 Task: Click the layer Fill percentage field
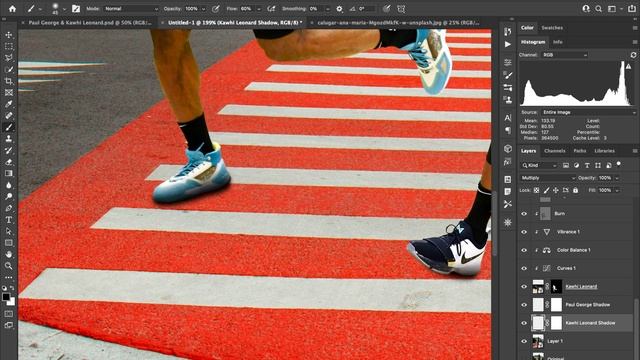pyautogui.click(x=605, y=190)
